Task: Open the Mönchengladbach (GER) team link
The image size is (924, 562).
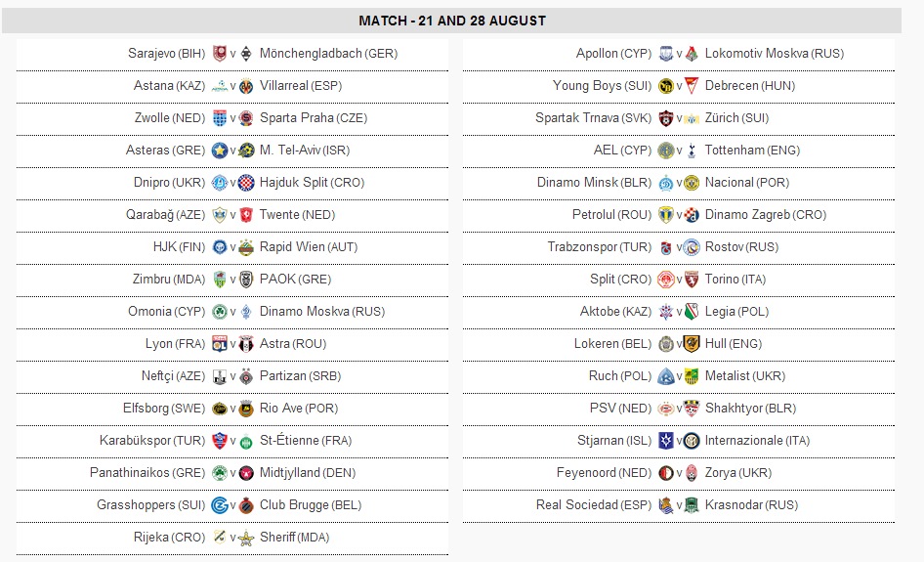Action: (x=329, y=54)
